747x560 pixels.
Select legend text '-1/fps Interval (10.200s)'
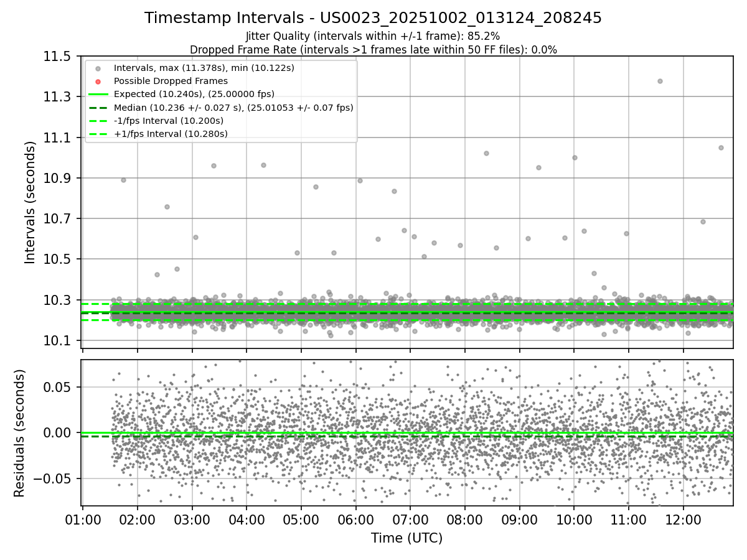pyautogui.click(x=169, y=121)
